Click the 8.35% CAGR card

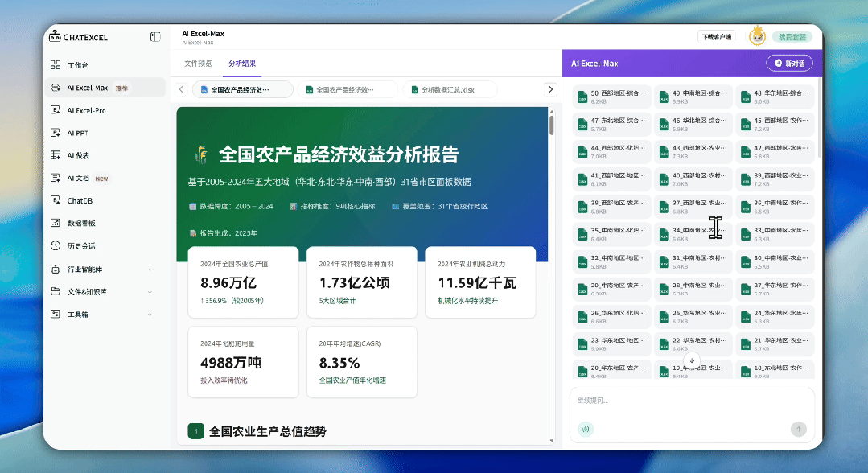point(361,362)
